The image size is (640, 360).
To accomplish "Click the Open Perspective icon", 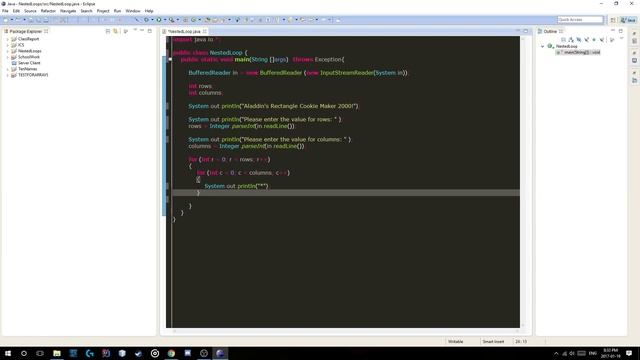I will click(613, 20).
